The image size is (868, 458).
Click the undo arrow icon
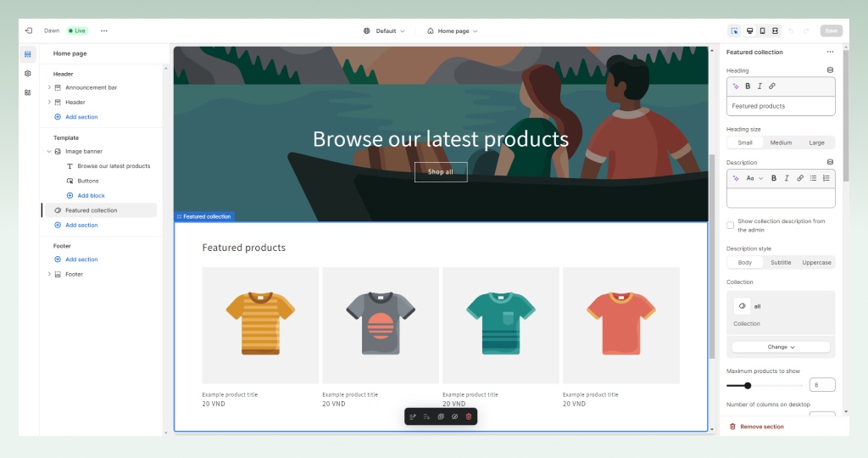tap(791, 31)
